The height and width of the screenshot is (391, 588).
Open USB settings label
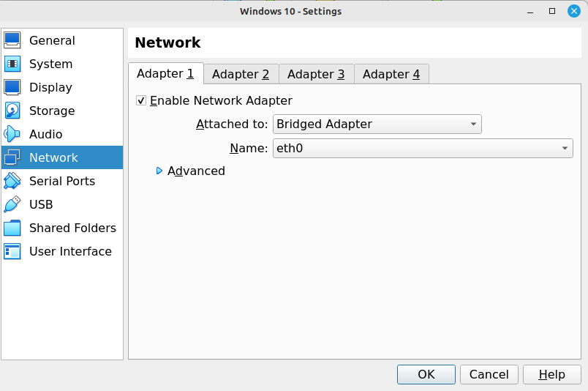(x=41, y=204)
